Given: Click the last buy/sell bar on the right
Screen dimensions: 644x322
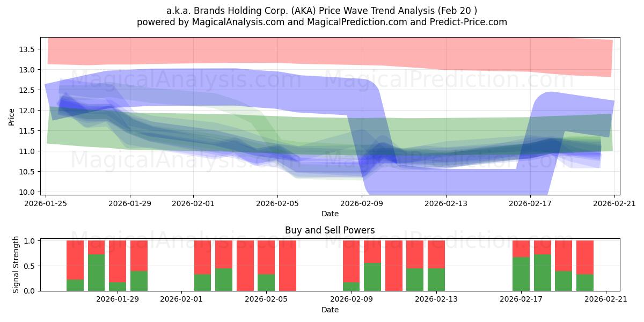Looking at the screenshot, I should pos(585,266).
